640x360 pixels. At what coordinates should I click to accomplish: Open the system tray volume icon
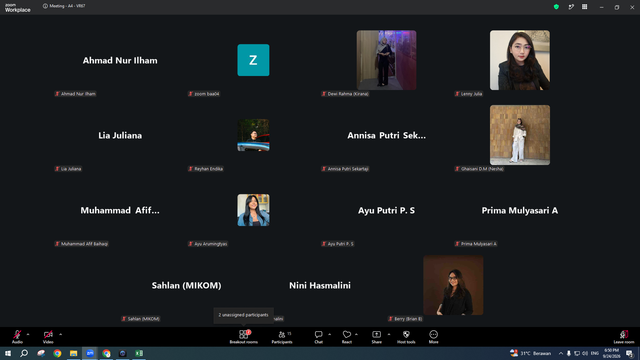pos(585,353)
